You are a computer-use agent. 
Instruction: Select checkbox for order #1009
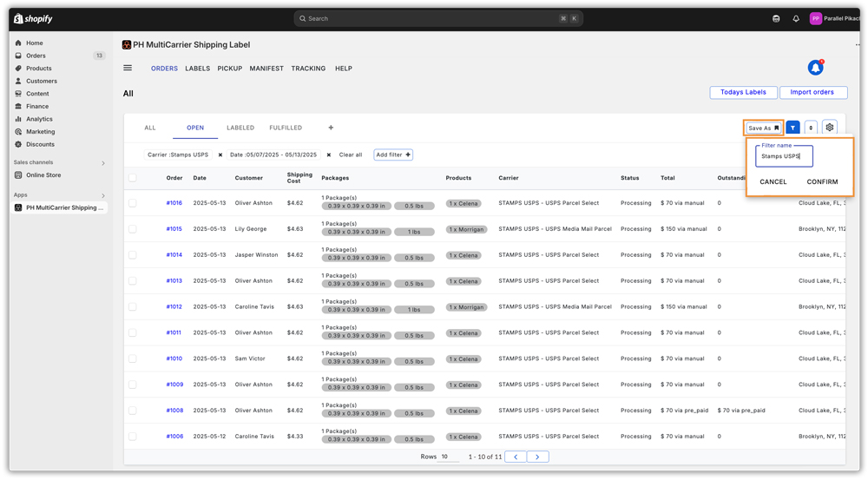(x=132, y=385)
